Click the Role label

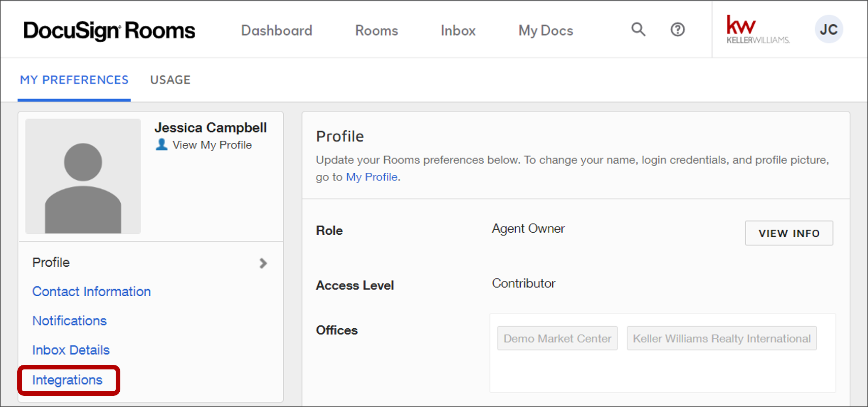pyautogui.click(x=329, y=231)
